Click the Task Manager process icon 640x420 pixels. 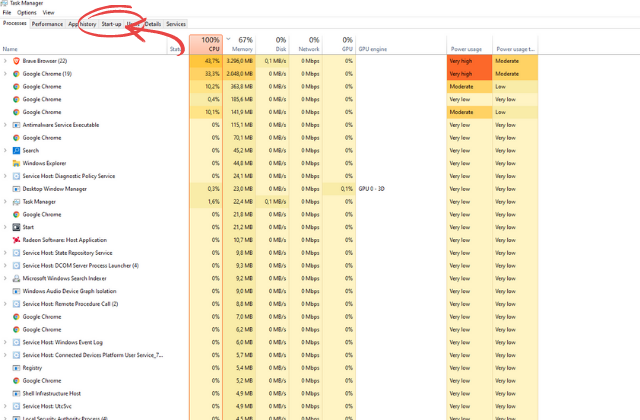[16, 202]
